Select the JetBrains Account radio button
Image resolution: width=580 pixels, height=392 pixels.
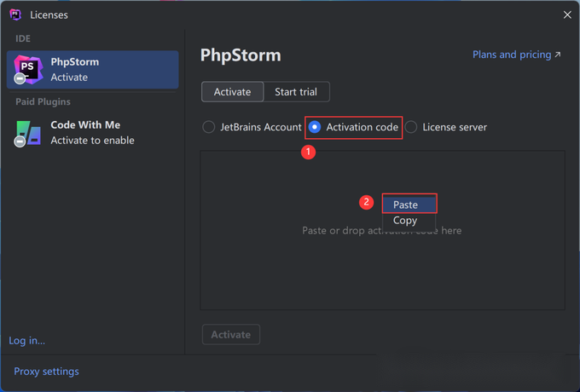tap(209, 127)
